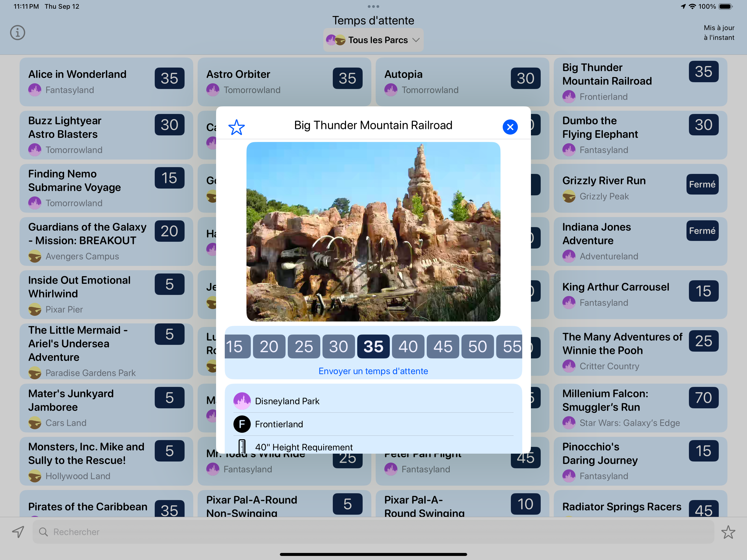Tap the Frontierland F circle icon
The width and height of the screenshot is (747, 560).
point(242,424)
